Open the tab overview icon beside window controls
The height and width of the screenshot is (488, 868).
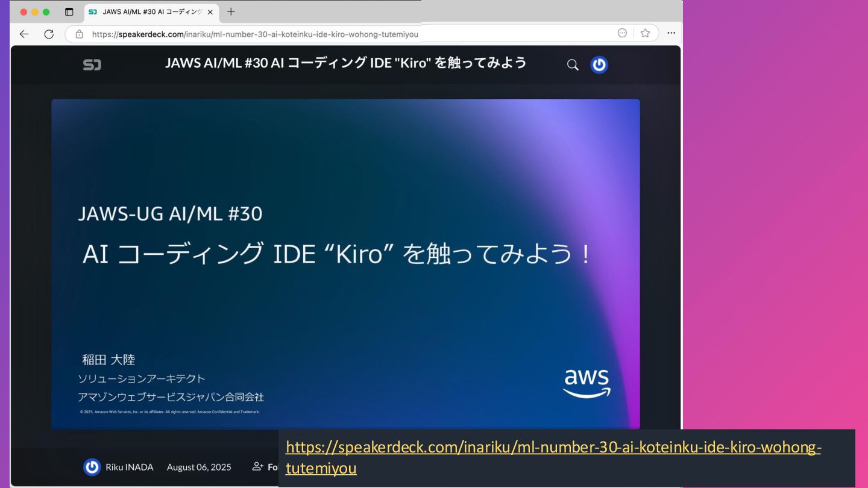coord(69,11)
